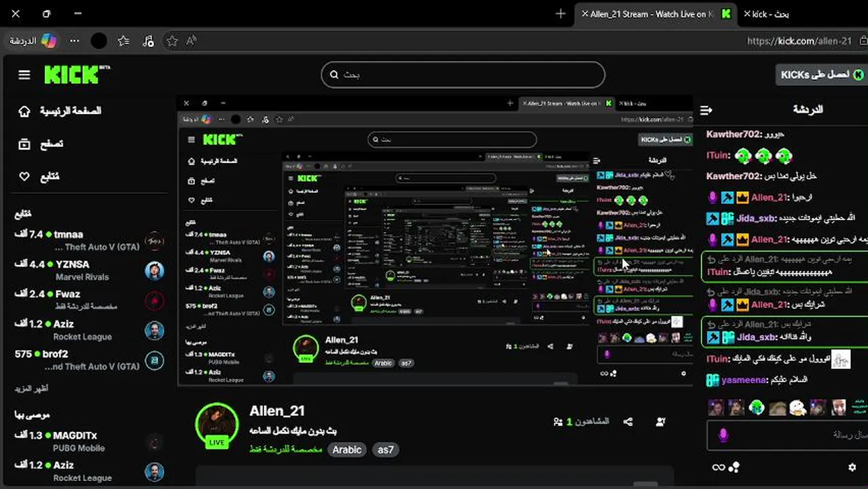The image size is (868, 489).
Task: Click the green 'احصل على KICKs' button
Action: click(x=822, y=75)
